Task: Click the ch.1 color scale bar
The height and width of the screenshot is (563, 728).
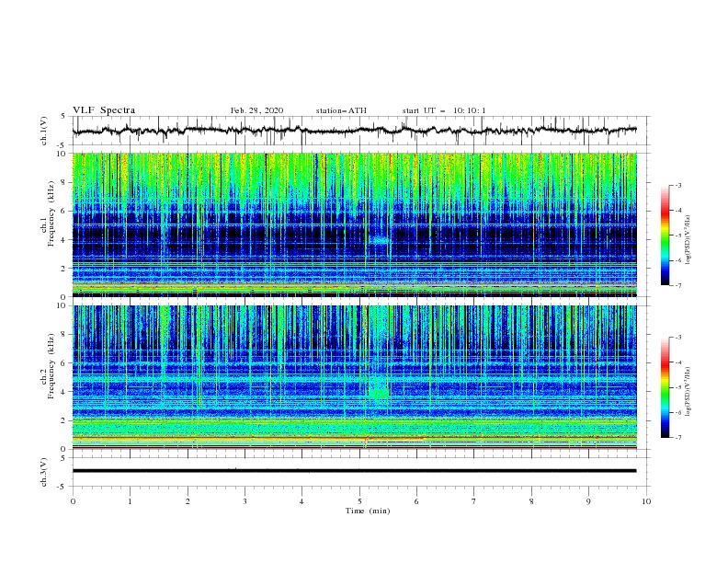Action: (665, 236)
